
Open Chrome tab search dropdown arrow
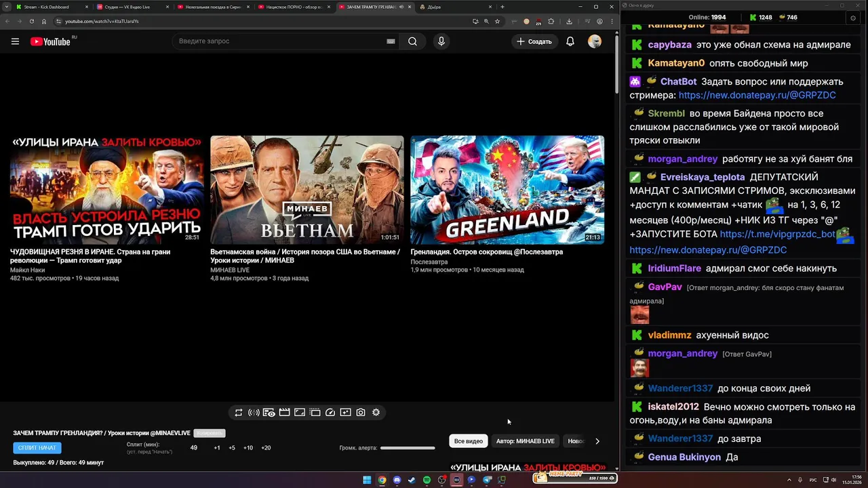click(7, 7)
